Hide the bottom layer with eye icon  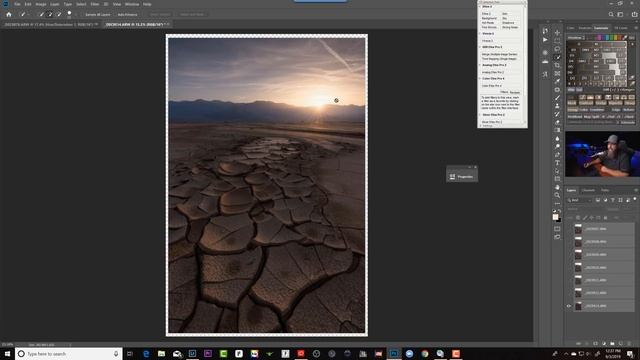(x=569, y=306)
